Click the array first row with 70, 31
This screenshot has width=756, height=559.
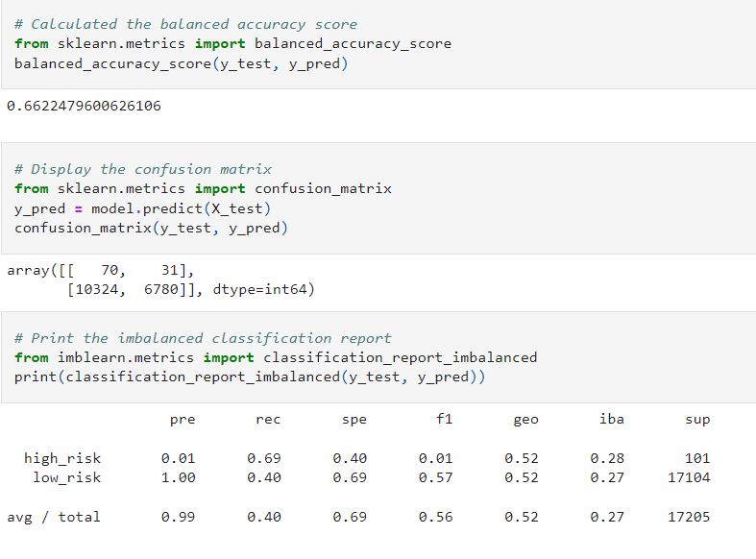[x=100, y=270]
